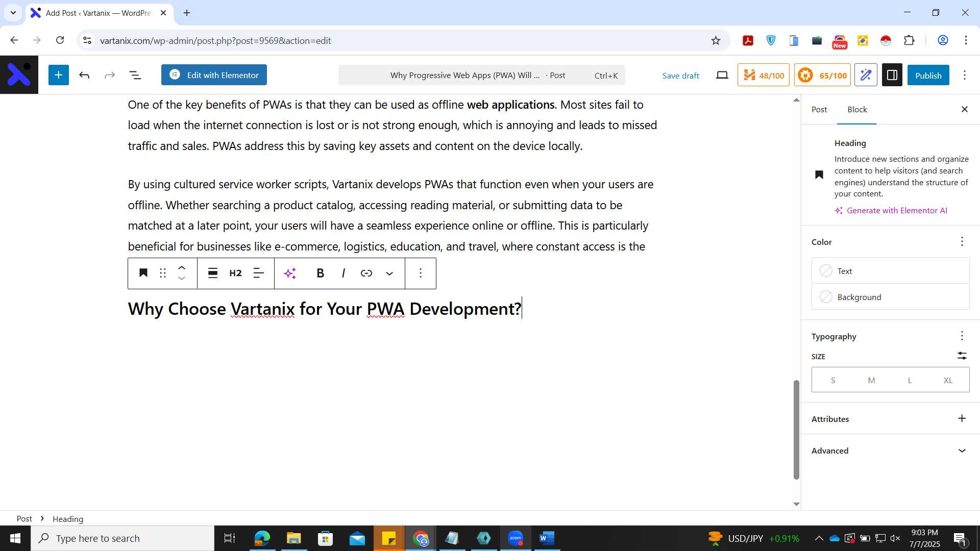Open the command palette title bar
The image size is (980, 551).
tap(481, 75)
